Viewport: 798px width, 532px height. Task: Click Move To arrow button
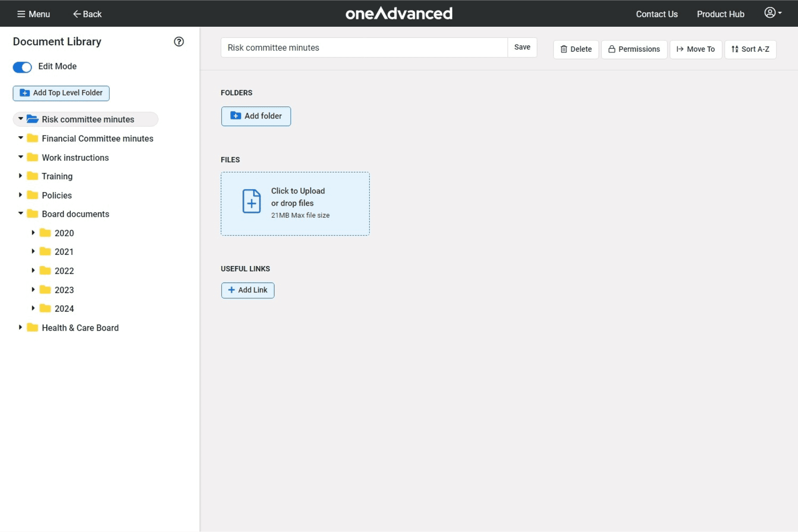click(695, 49)
